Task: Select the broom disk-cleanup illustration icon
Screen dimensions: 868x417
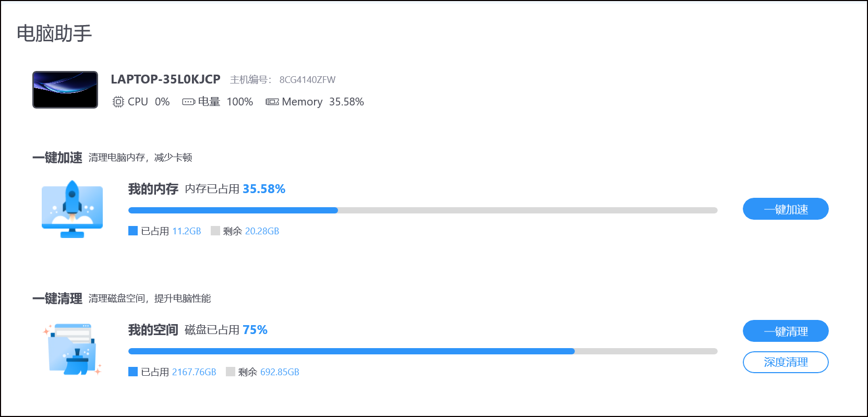Action: (73, 350)
